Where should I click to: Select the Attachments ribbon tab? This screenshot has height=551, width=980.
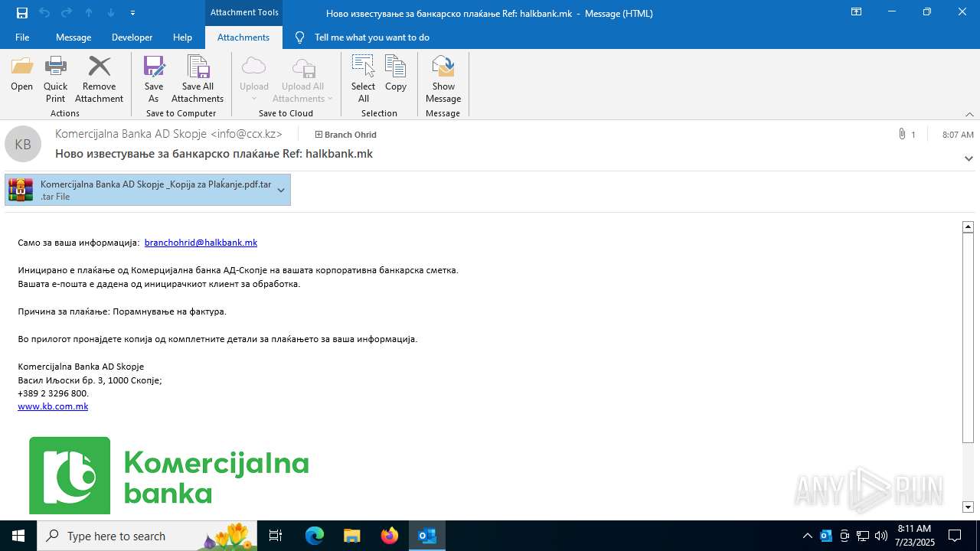click(243, 37)
